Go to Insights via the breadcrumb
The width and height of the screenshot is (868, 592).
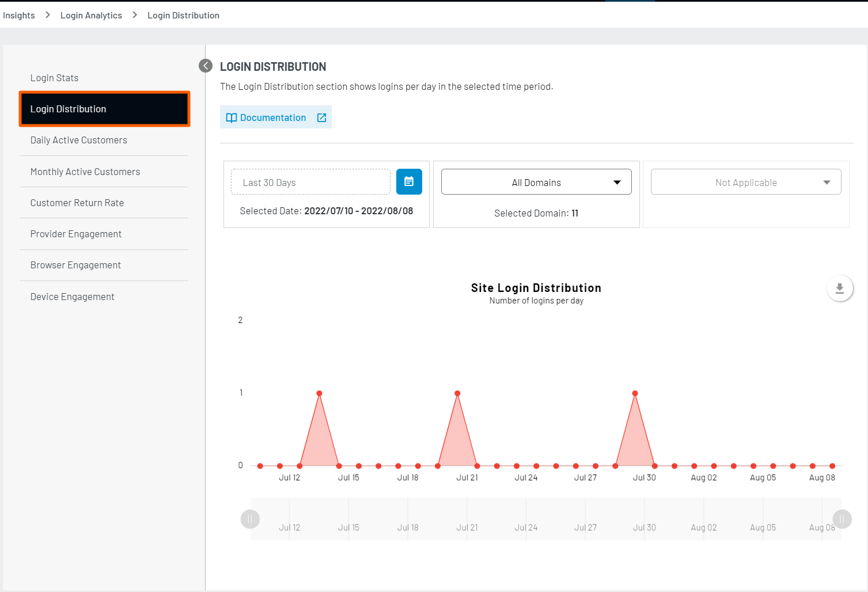pos(19,14)
